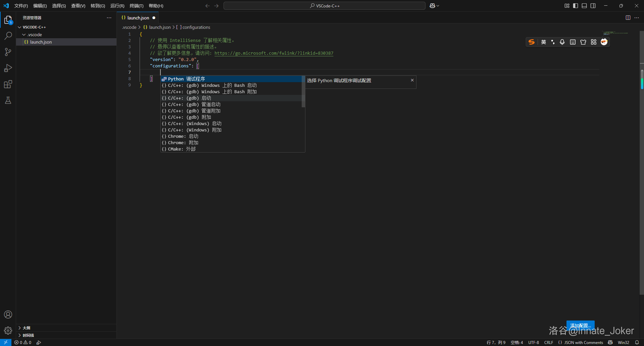Click the 添加配置 button

tap(580, 325)
